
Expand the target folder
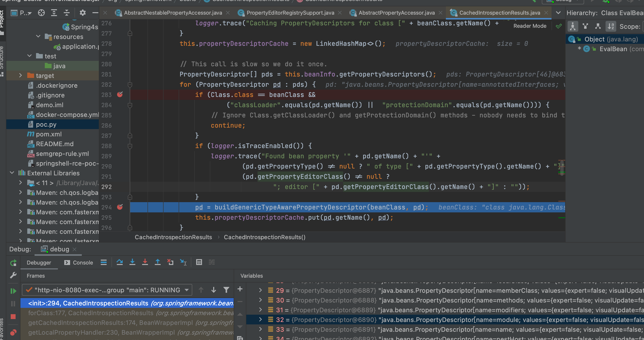20,76
